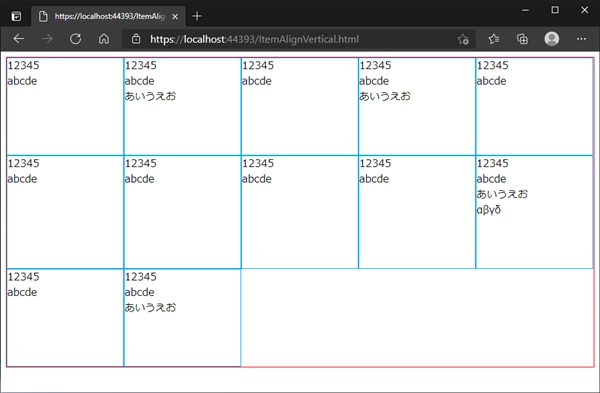Select the localhost ItemAlignVertical tab
600x393 pixels.
point(108,16)
